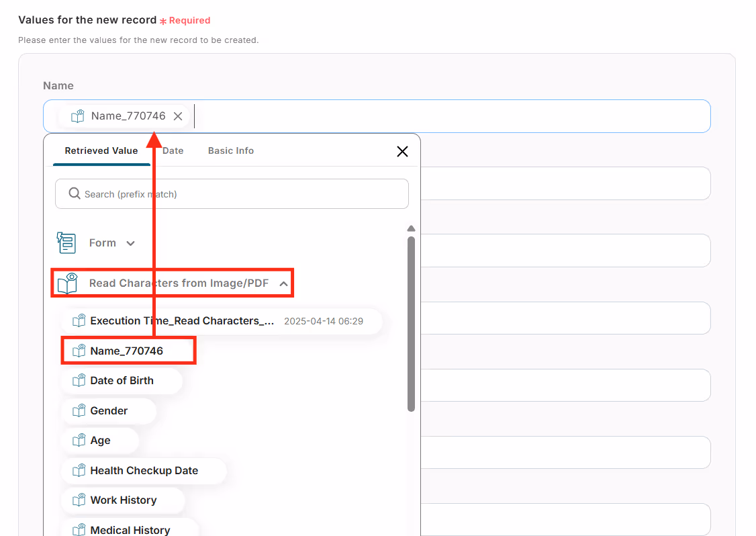Click the timestamp 2025-04-14 06:29
756x536 pixels.
tap(324, 321)
